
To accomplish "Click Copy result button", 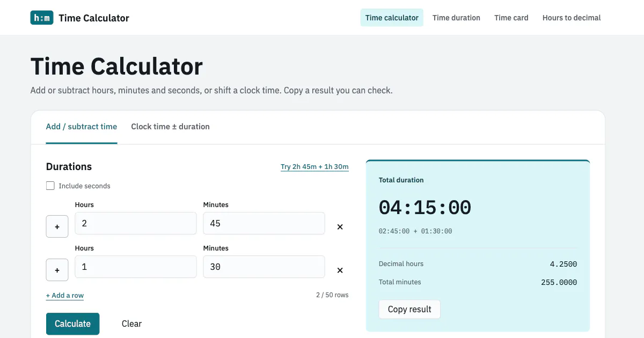I will click(409, 309).
